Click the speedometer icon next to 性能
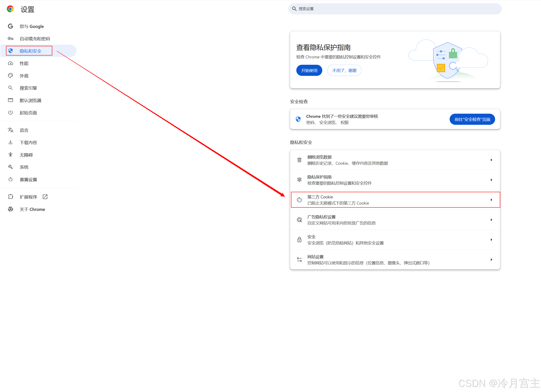 [x=10, y=63]
